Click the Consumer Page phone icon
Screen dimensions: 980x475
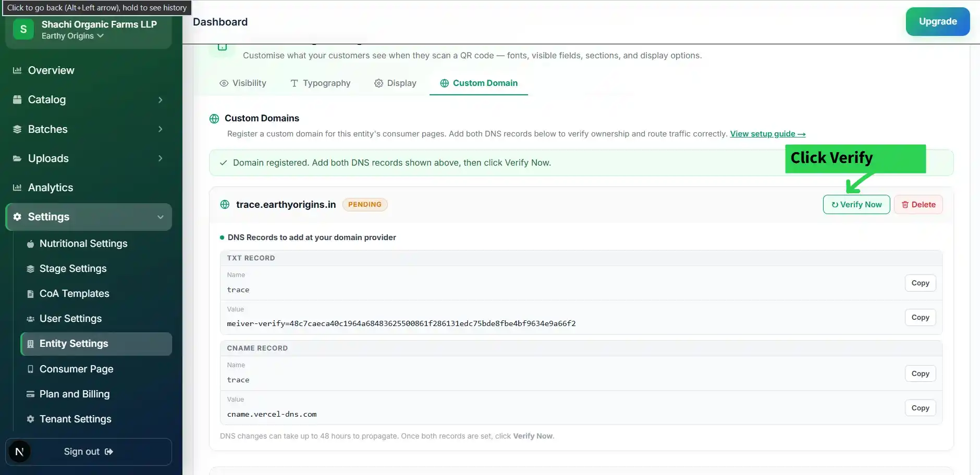pyautogui.click(x=30, y=369)
